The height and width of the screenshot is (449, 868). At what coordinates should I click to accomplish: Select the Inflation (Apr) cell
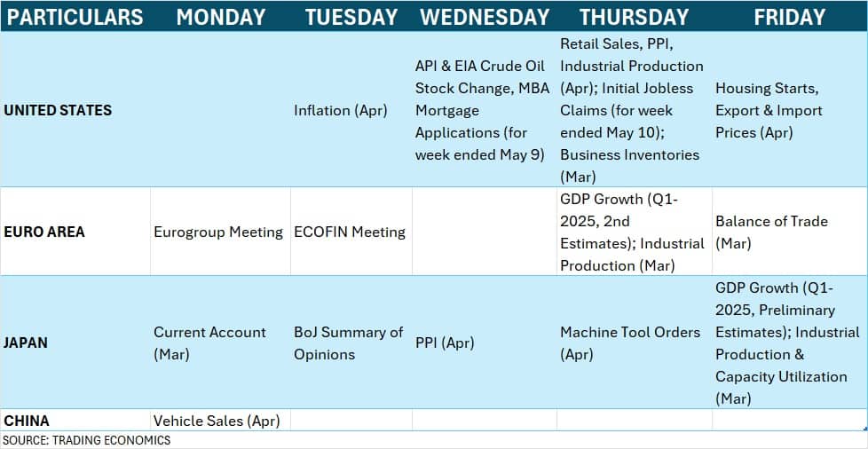click(x=351, y=110)
